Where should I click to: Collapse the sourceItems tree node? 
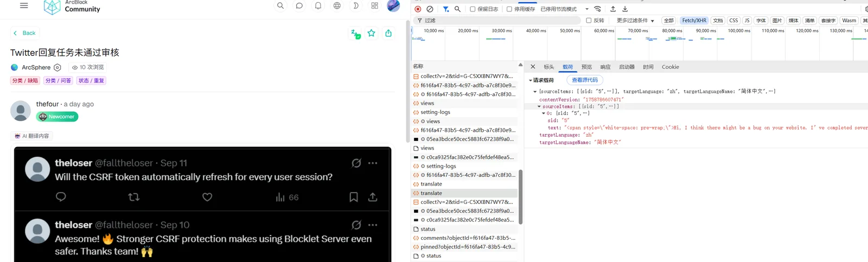point(539,106)
